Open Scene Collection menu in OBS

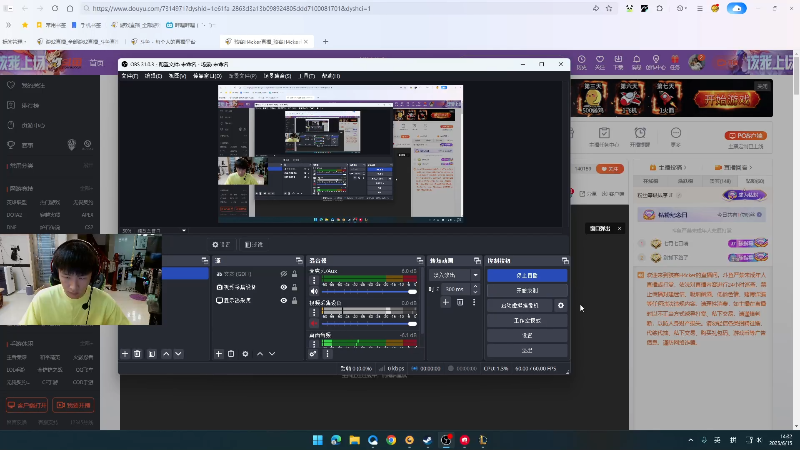point(278,76)
